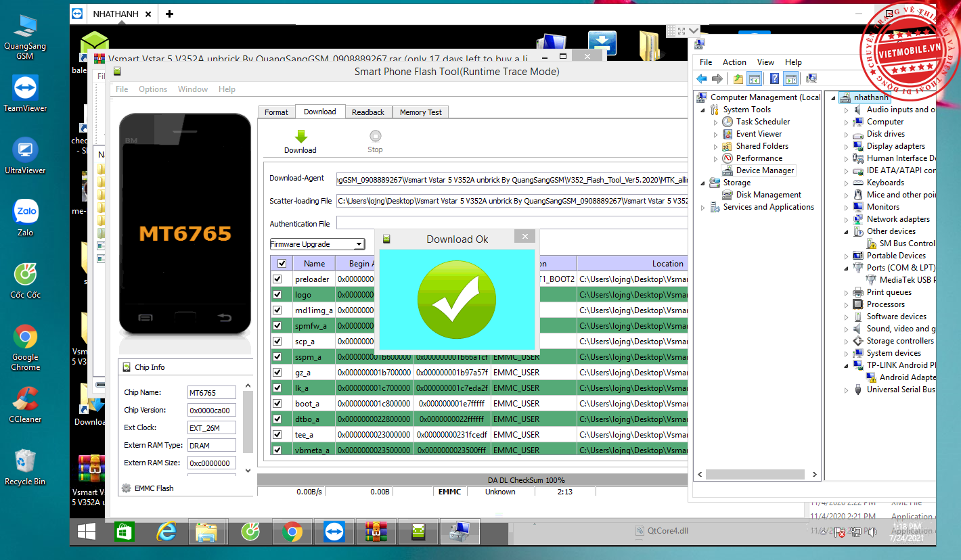
Task: Uncheck the scp_a partition checkbox
Action: coord(277,341)
